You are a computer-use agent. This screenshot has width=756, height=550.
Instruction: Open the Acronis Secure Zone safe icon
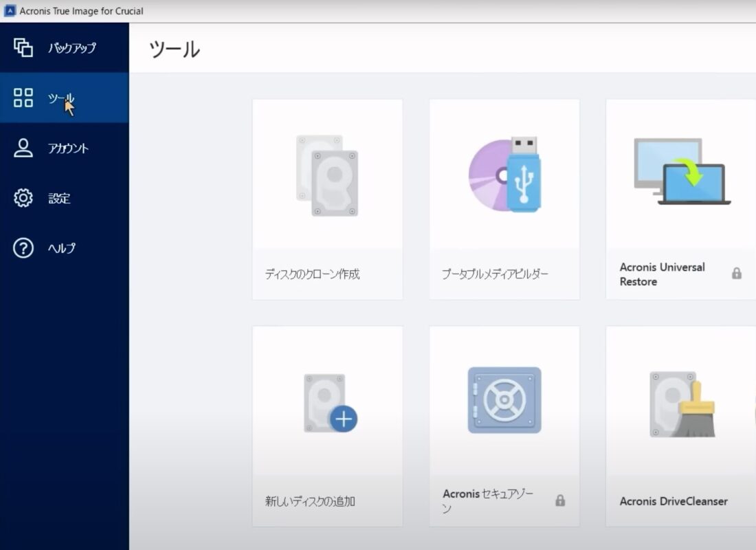click(504, 400)
